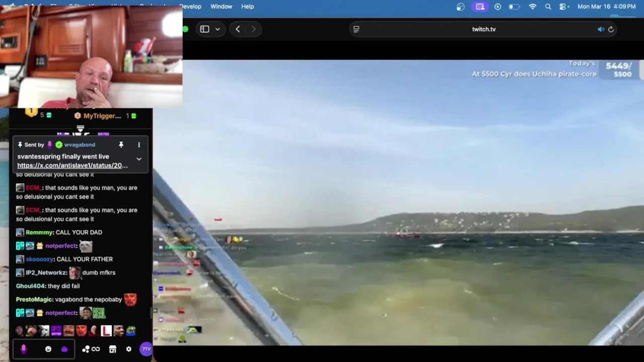Click the PrestoMagic username in chat
Viewport: 644px width, 362px height.
click(34, 300)
